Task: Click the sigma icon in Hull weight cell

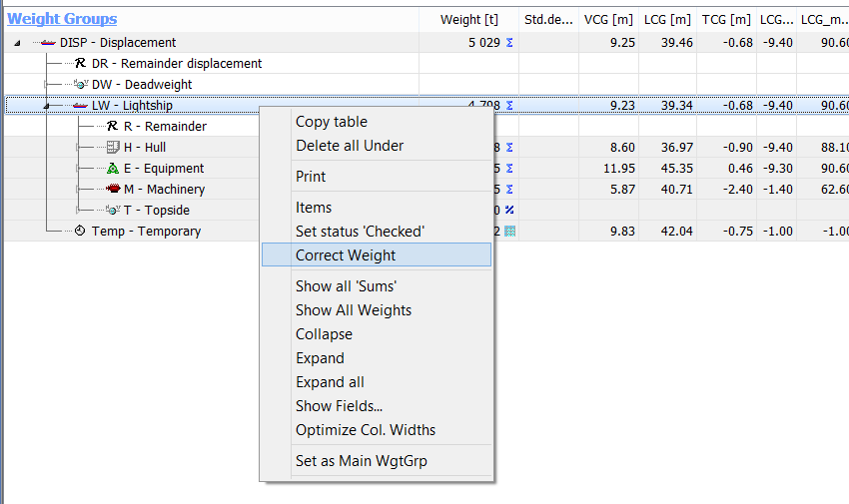Action: click(509, 147)
